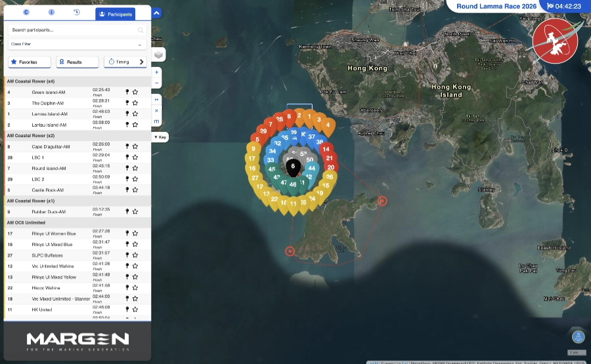Zoom in on the map
Image resolution: width=591 pixels, height=364 pixels.
[x=157, y=72]
